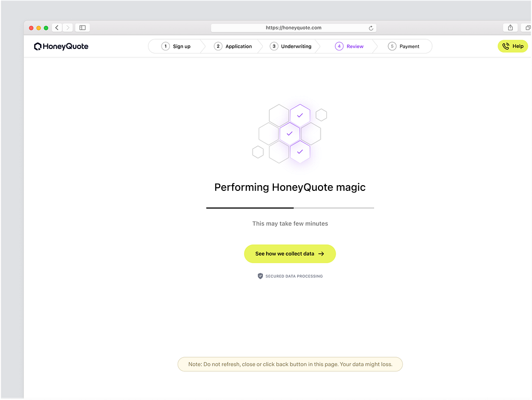Click the Performing HoneyQuote magic heading

(290, 187)
